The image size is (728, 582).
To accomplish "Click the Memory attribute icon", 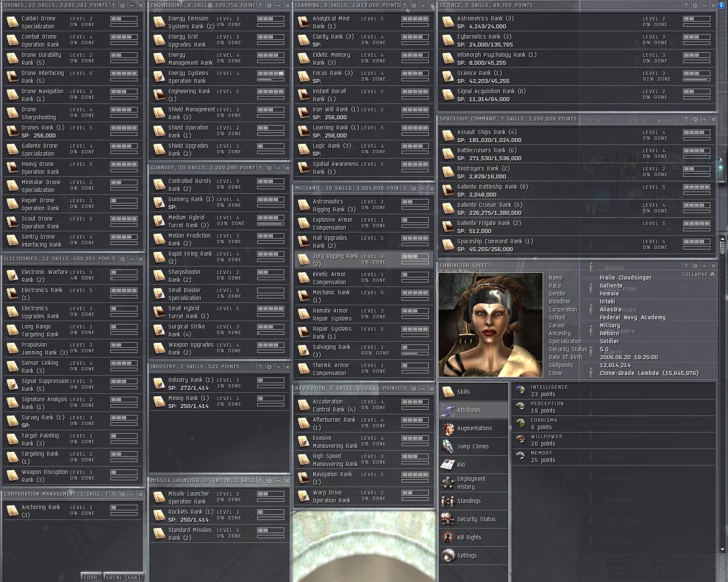I will click(x=520, y=456).
